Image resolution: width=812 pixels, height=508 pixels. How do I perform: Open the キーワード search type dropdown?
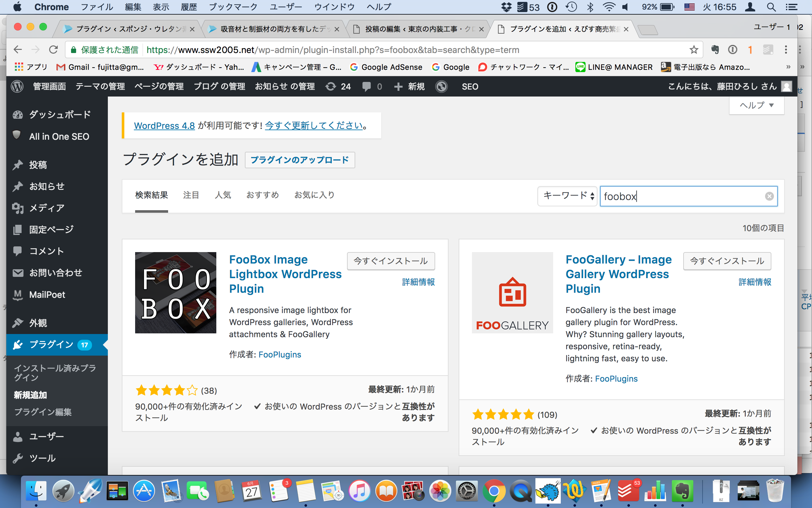tap(567, 196)
